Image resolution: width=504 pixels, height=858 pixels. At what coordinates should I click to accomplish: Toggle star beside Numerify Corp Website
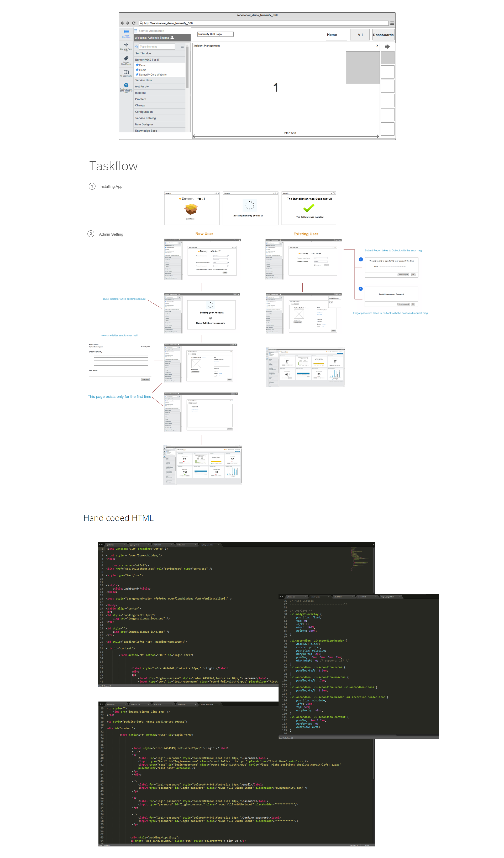tap(137, 74)
